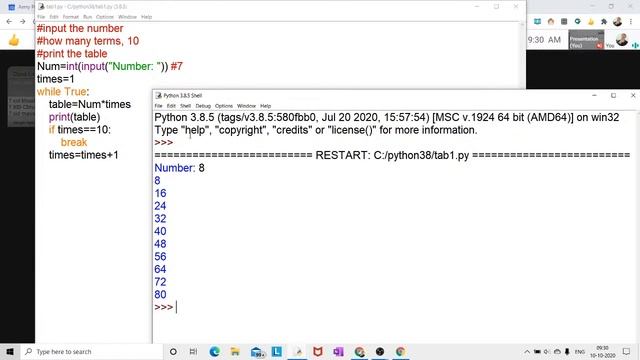The width and height of the screenshot is (640, 360).
Task: Click the output value 80 in Shell
Action: [160, 294]
